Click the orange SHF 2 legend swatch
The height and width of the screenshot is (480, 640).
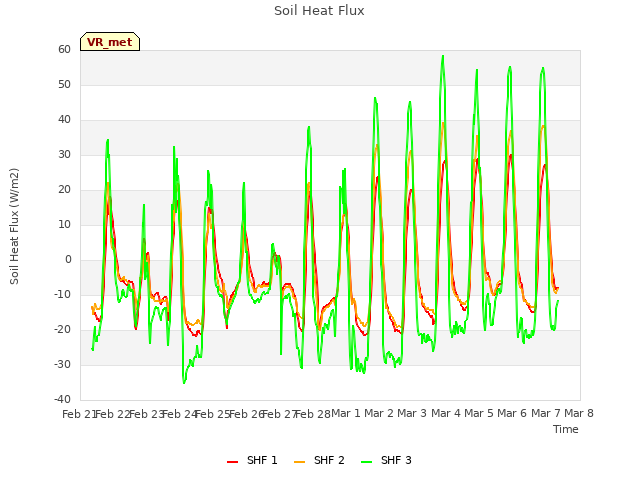299,461
